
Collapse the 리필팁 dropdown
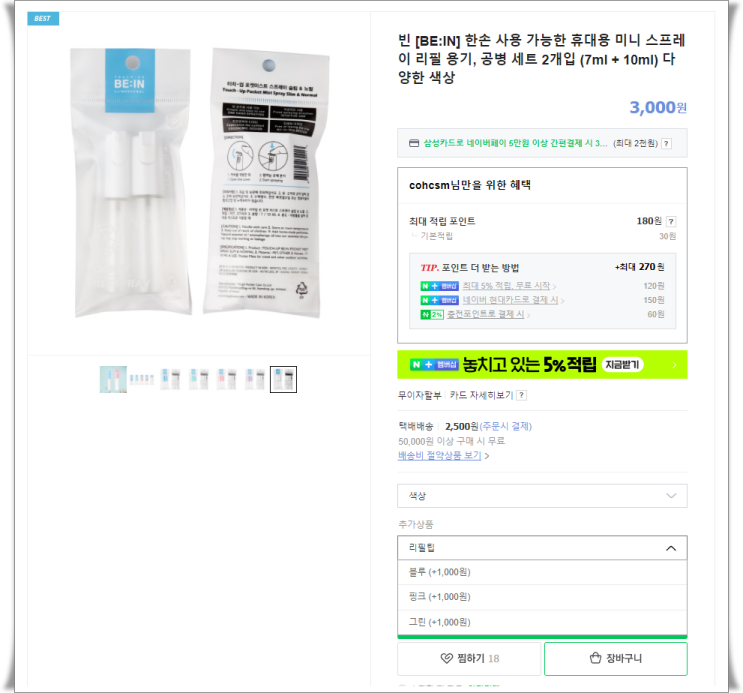click(x=542, y=548)
